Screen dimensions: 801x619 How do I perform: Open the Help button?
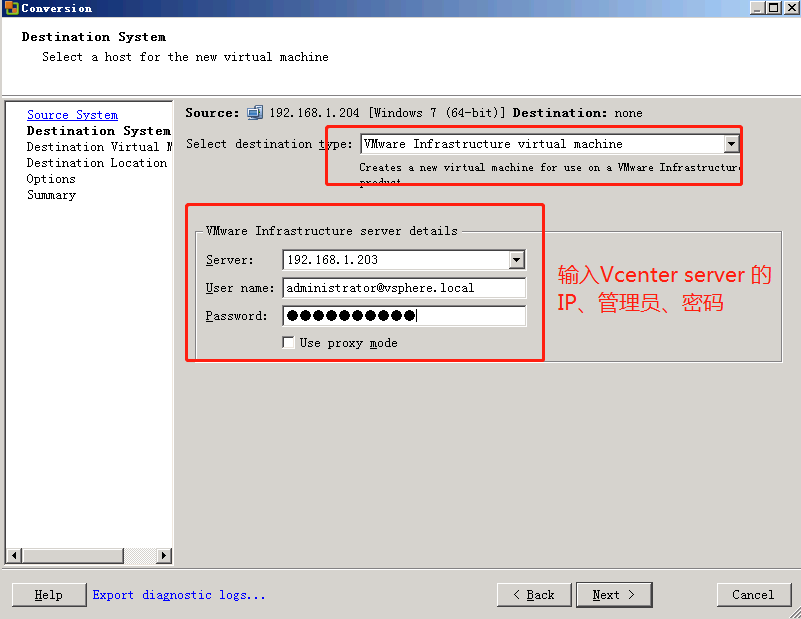coord(49,595)
